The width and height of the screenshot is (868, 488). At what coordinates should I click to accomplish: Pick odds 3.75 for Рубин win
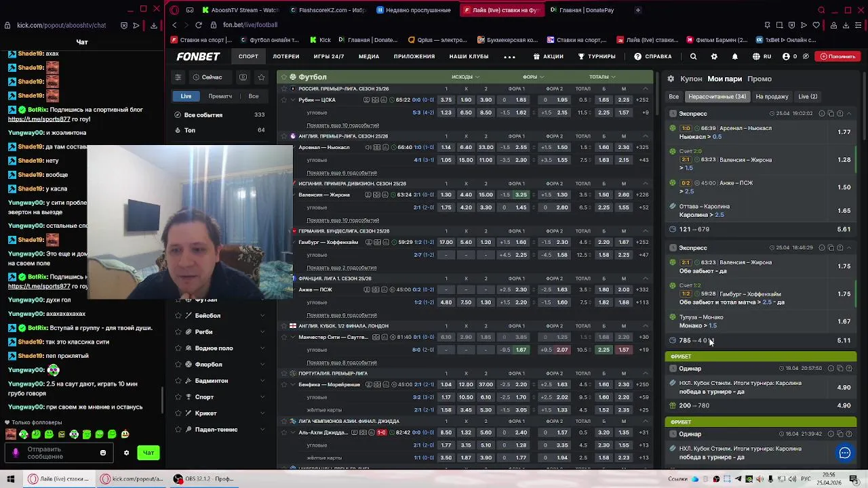click(x=446, y=100)
